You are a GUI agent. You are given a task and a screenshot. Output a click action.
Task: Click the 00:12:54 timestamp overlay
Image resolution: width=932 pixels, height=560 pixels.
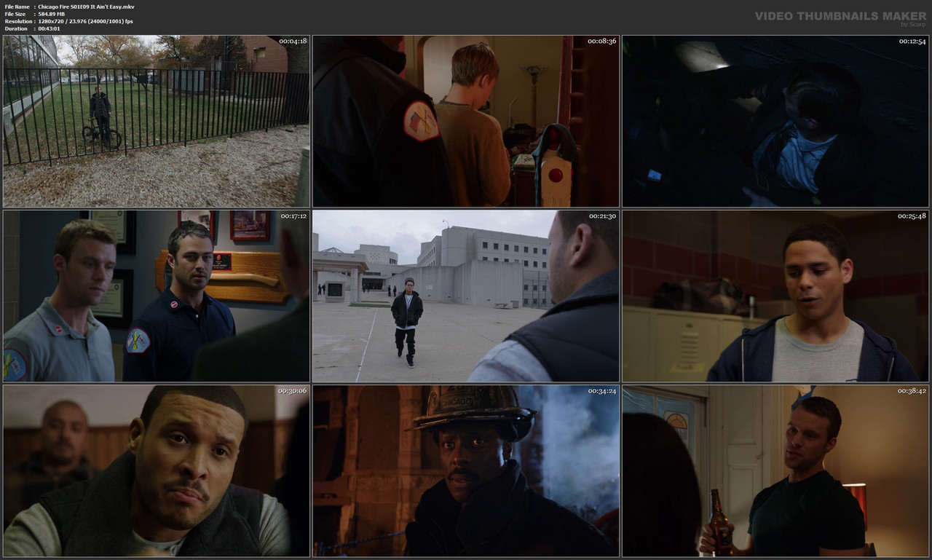(x=913, y=42)
